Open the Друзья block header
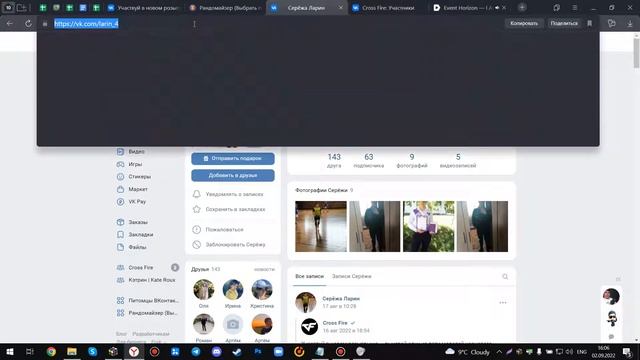The height and width of the screenshot is (360, 640). click(205, 269)
